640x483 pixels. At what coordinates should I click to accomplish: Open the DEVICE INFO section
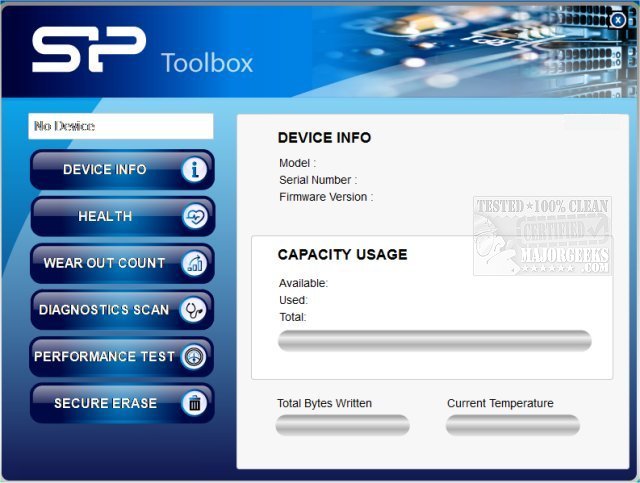122,169
